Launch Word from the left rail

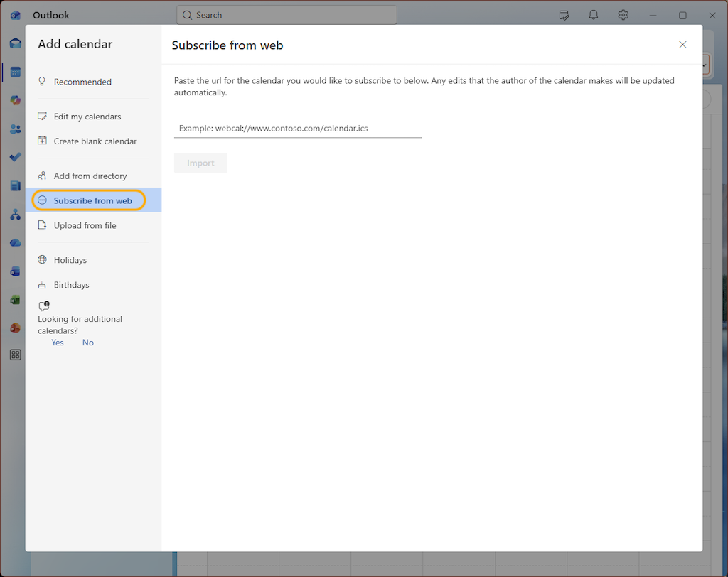pyautogui.click(x=15, y=271)
